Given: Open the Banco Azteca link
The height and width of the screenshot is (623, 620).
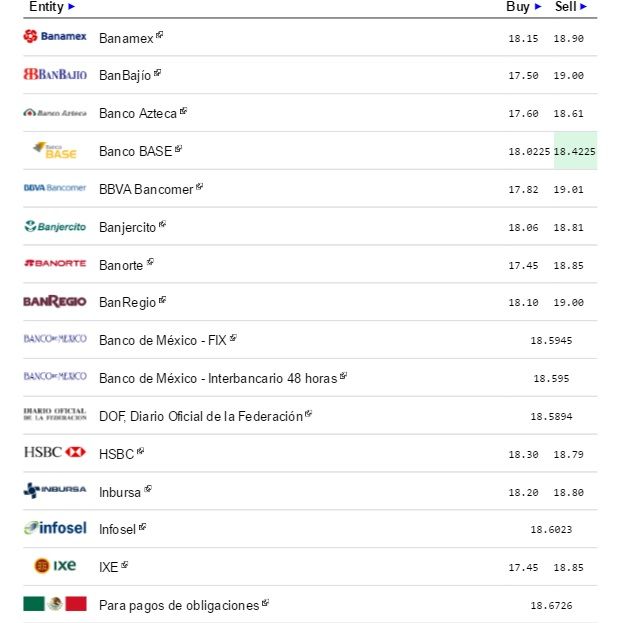Looking at the screenshot, I should click(x=138, y=113).
